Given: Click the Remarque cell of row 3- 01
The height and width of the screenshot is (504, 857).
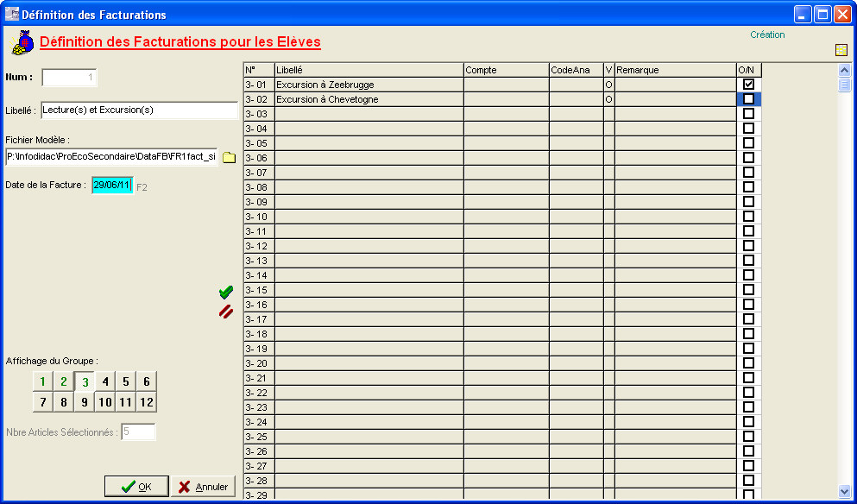Looking at the screenshot, I should (x=676, y=85).
